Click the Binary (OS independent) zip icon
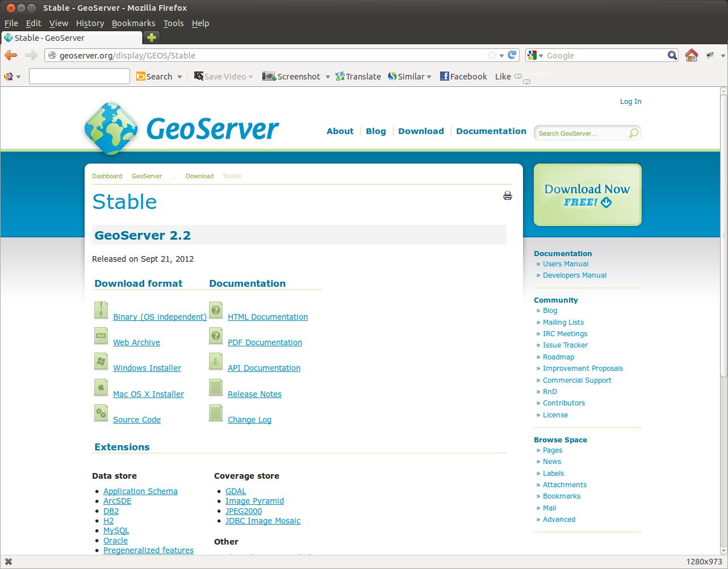 coord(101,311)
